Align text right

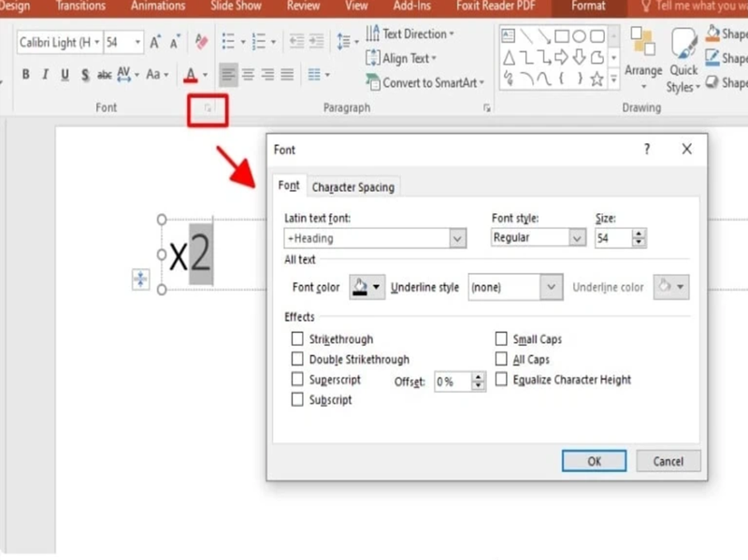click(267, 75)
